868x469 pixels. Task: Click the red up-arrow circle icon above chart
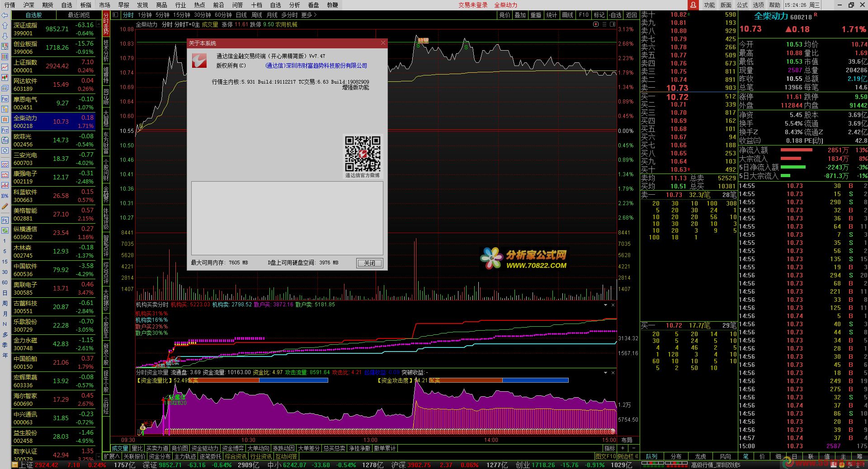tap(596, 24)
